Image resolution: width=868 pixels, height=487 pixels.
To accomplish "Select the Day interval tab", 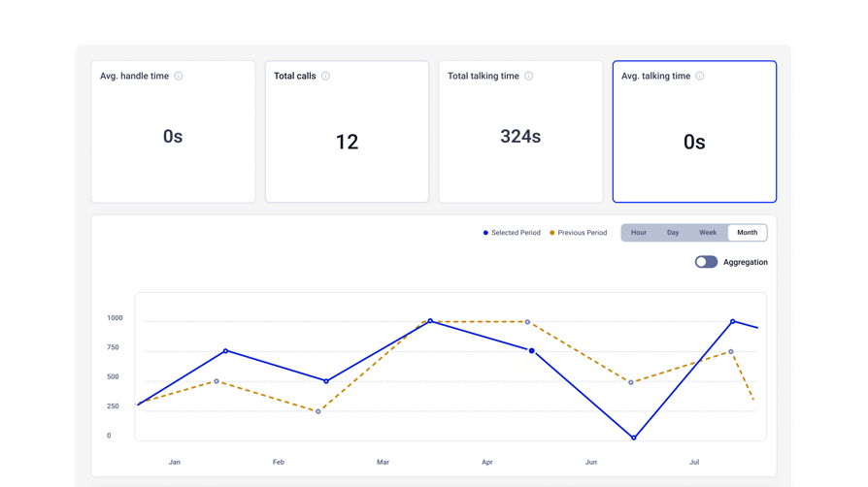I will click(673, 233).
